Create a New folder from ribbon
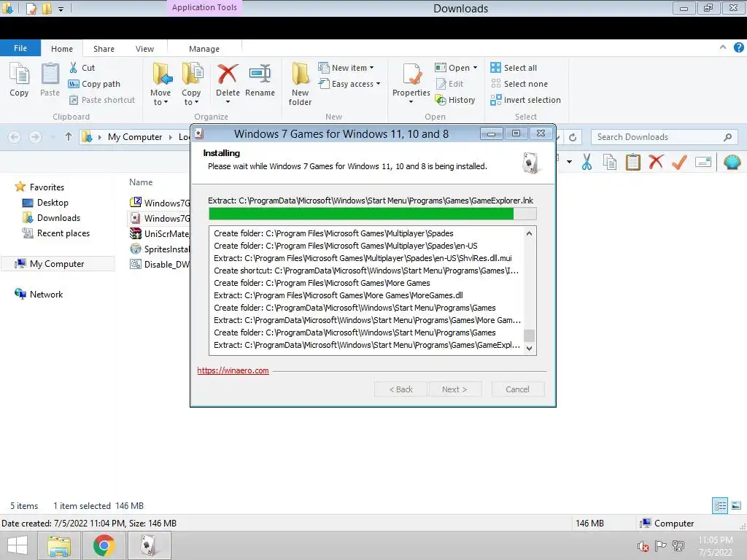Viewport: 747px width, 560px height. tap(300, 85)
